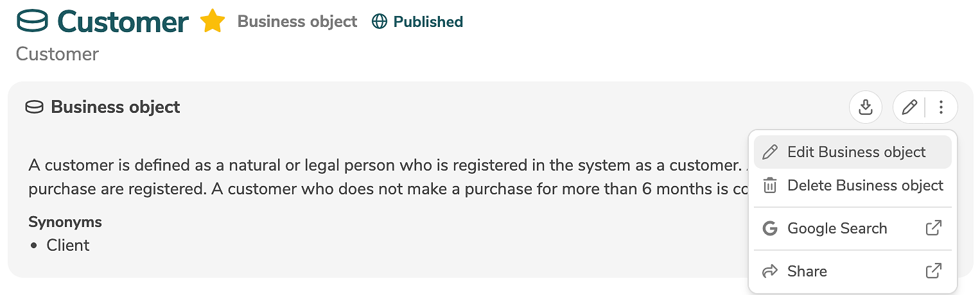Click the Published status label
Screen dimensions: 980x295
(x=428, y=22)
